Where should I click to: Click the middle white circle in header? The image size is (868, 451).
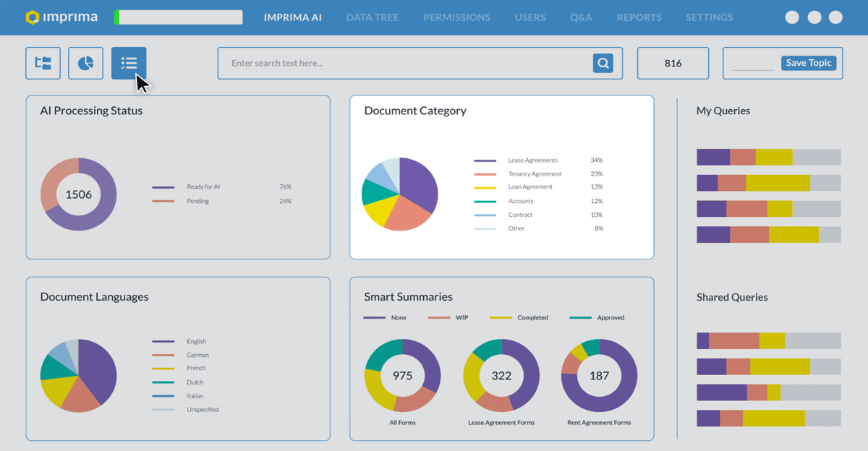point(814,17)
